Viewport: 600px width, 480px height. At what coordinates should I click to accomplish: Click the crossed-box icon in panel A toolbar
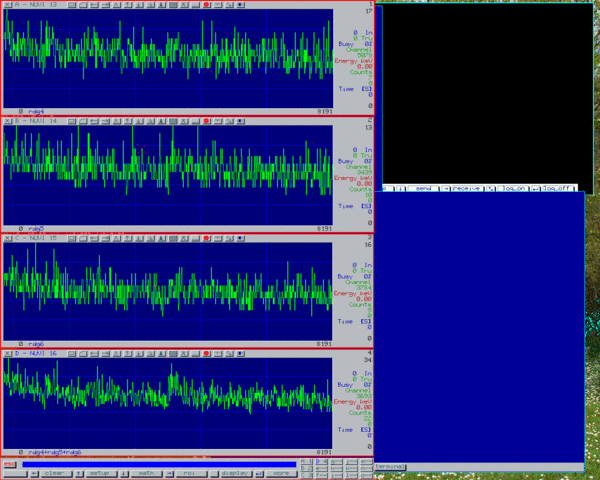[184, 5]
